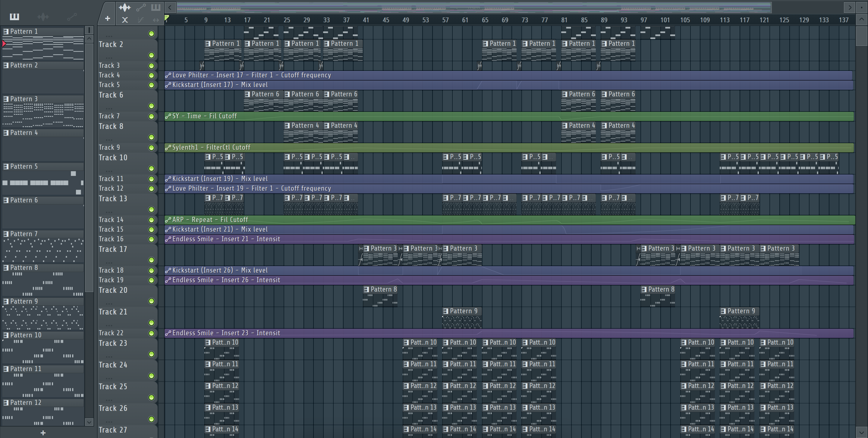Open the Kickstart Insert 17 Mix level clip menu
This screenshot has width=868, height=438.
click(168, 85)
